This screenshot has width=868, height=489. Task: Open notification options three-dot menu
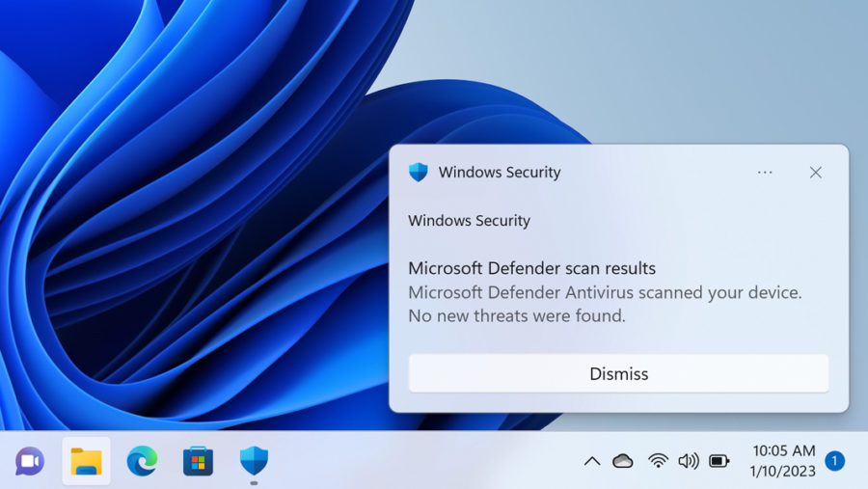(765, 173)
